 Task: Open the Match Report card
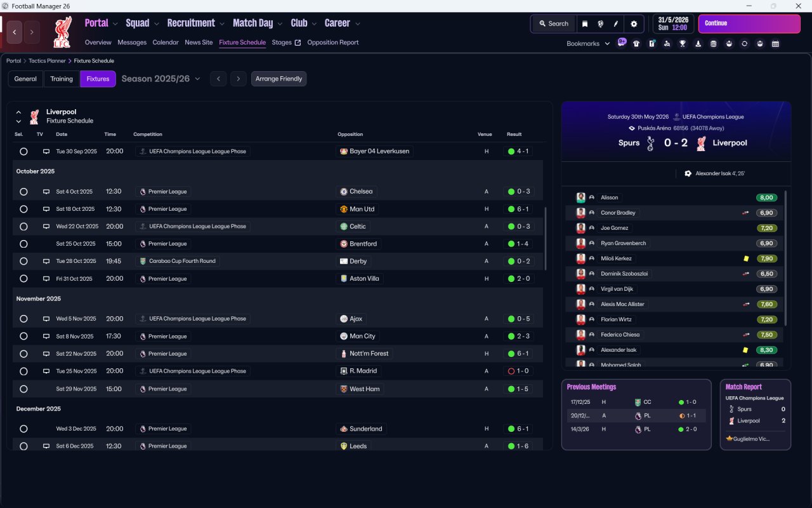(x=756, y=415)
